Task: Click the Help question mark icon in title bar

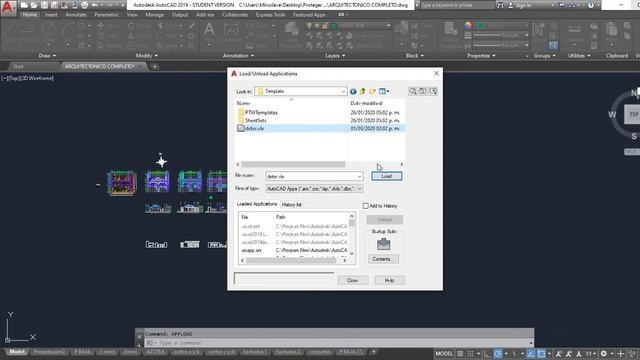Action: pos(591,5)
